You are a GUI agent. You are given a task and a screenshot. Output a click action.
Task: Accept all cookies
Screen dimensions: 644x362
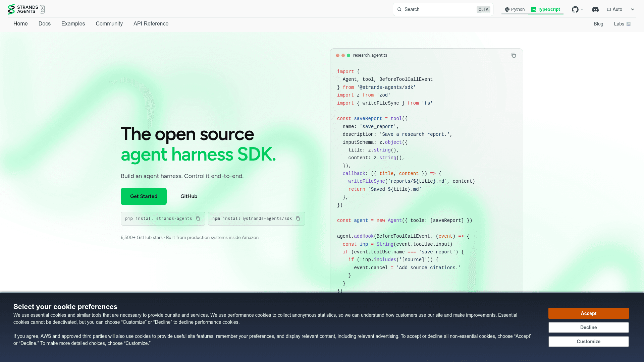(589, 313)
